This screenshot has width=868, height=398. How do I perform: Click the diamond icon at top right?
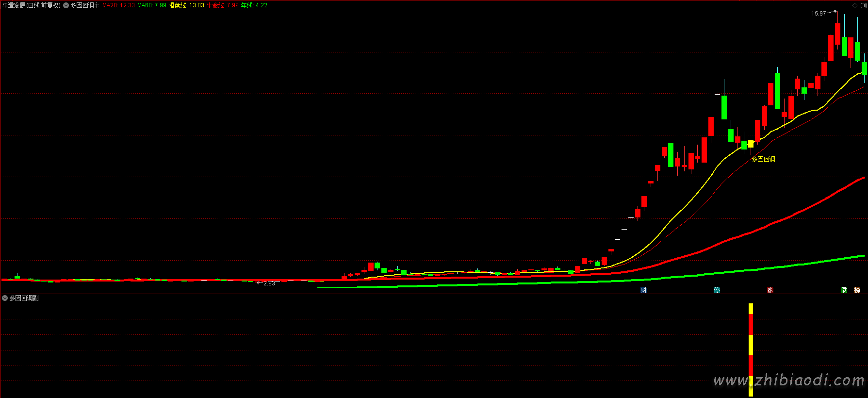[854, 5]
